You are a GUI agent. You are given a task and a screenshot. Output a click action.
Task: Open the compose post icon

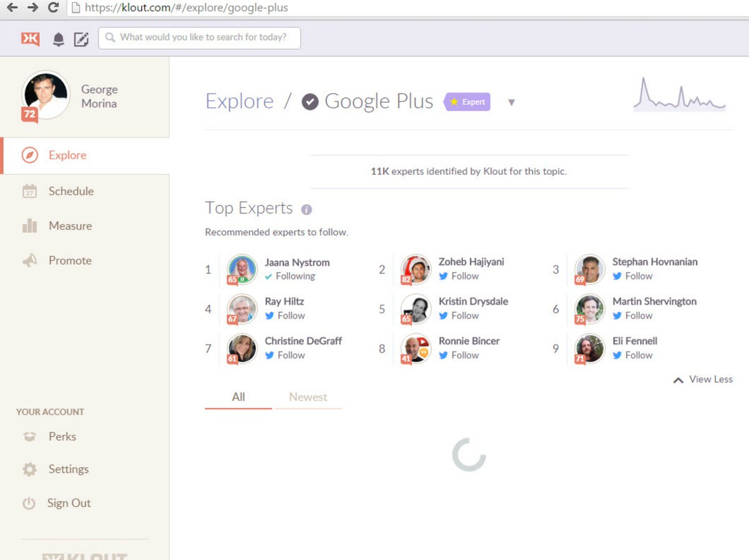pos(81,39)
